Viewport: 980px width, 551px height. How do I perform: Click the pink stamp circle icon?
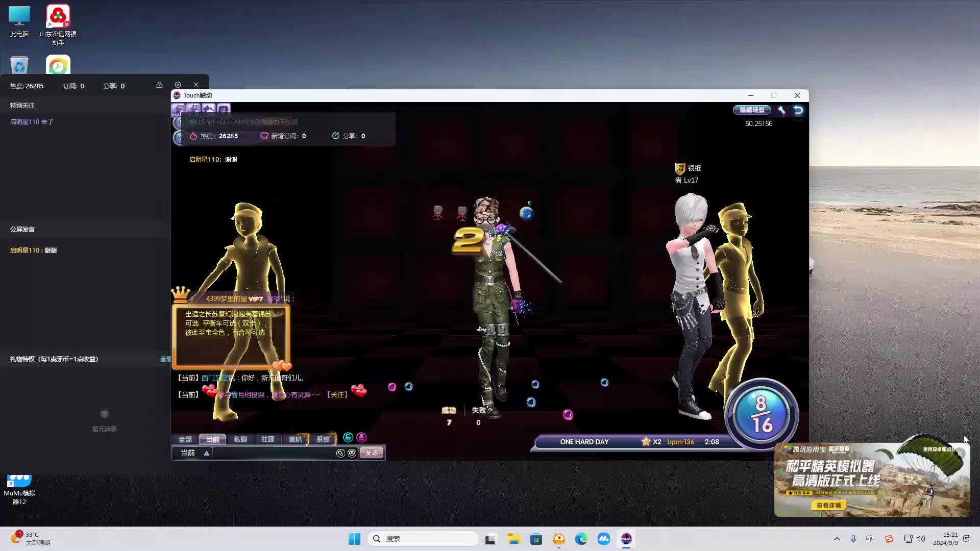[x=361, y=438]
